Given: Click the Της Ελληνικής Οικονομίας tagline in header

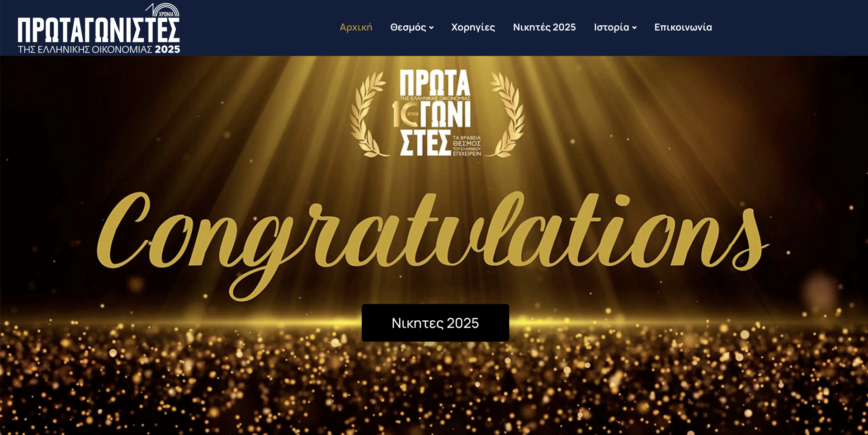Looking at the screenshot, I should (x=85, y=49).
